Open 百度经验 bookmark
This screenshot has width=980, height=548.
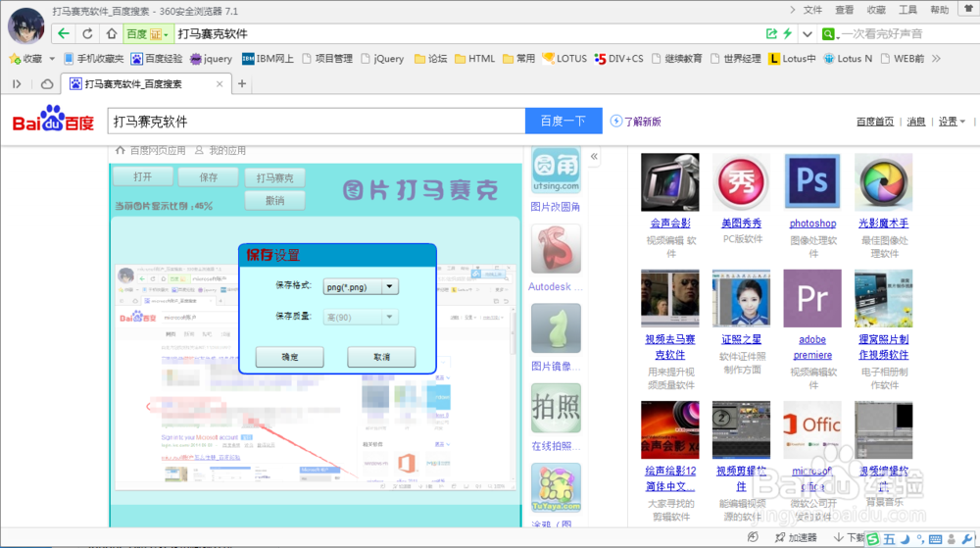[156, 59]
